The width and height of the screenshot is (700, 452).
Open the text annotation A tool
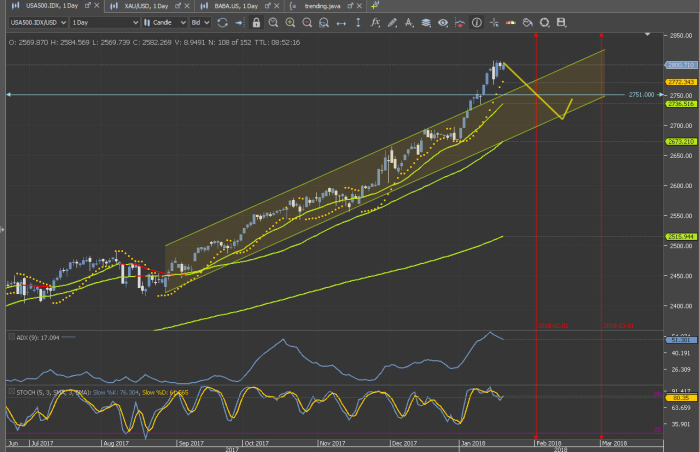click(x=409, y=22)
